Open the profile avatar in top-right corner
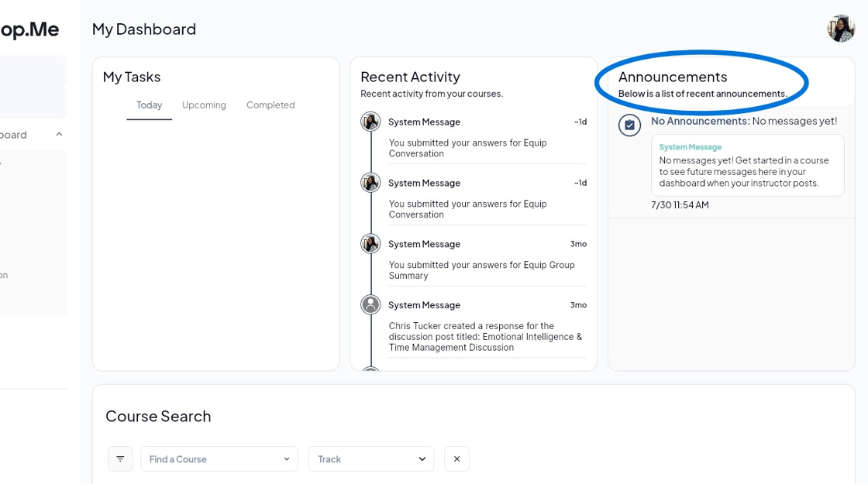 [x=841, y=29]
